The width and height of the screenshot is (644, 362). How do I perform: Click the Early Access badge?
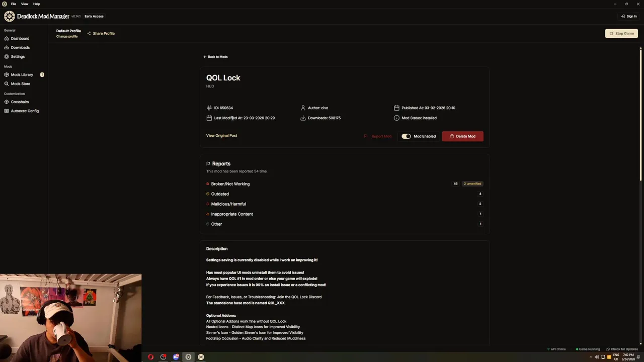pyautogui.click(x=94, y=16)
